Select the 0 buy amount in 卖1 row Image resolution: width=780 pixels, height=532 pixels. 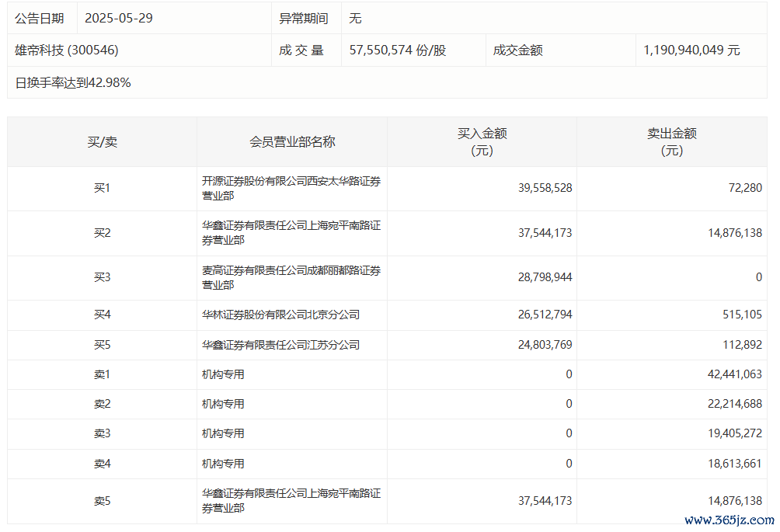(x=569, y=374)
